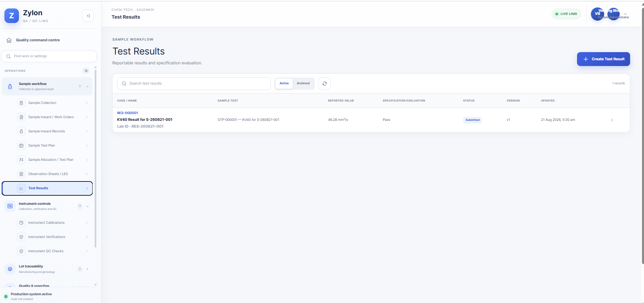The image size is (644, 303).
Task: Click the Lot traceability layers icon
Action: click(10, 269)
